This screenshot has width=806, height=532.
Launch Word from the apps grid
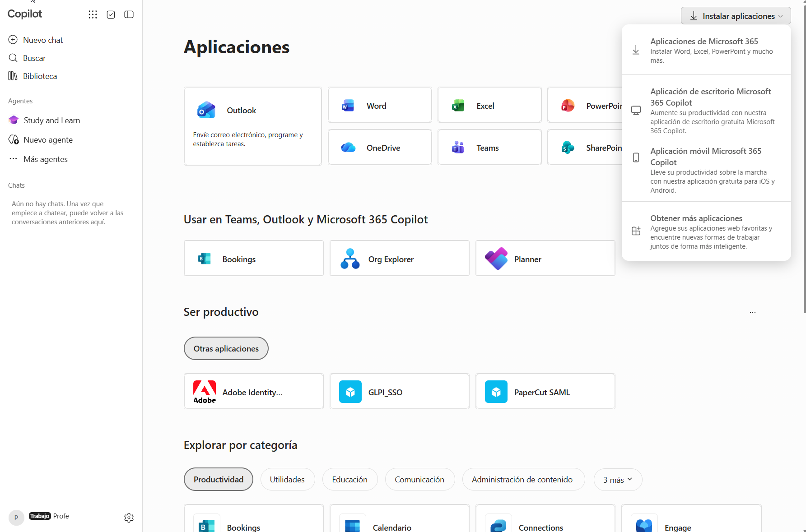pyautogui.click(x=380, y=105)
